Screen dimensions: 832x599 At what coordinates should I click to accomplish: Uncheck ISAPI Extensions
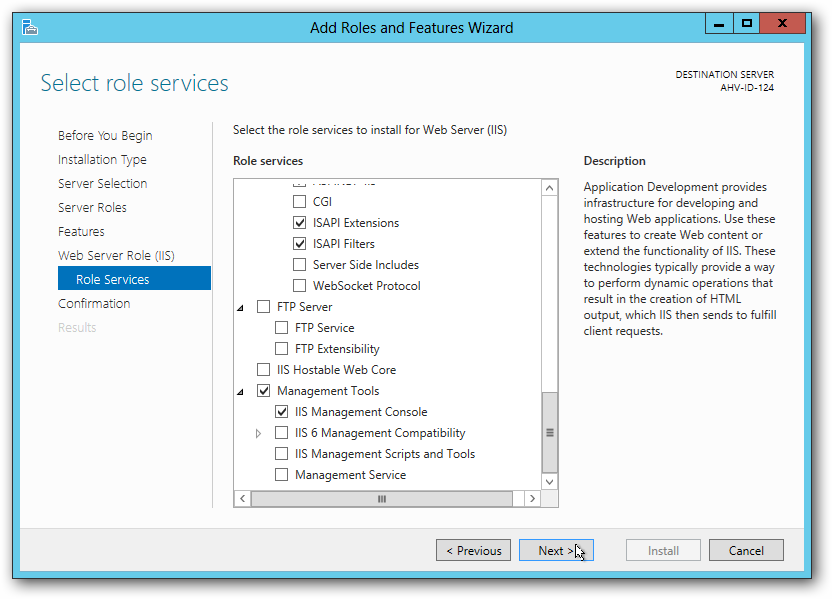click(x=299, y=223)
